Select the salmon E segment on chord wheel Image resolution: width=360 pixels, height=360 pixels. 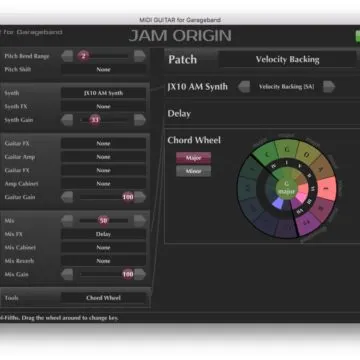tap(327, 188)
